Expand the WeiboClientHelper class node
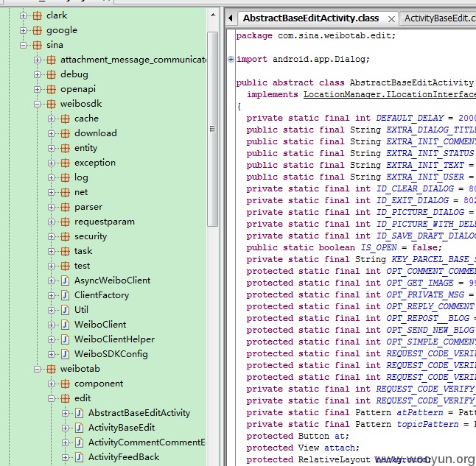This screenshot has height=466, width=476. pyautogui.click(x=51, y=339)
